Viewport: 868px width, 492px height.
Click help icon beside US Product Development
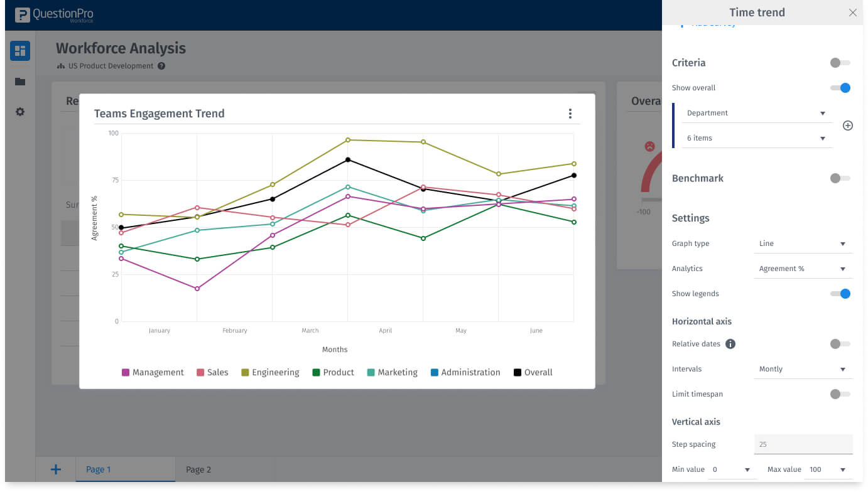click(x=161, y=66)
